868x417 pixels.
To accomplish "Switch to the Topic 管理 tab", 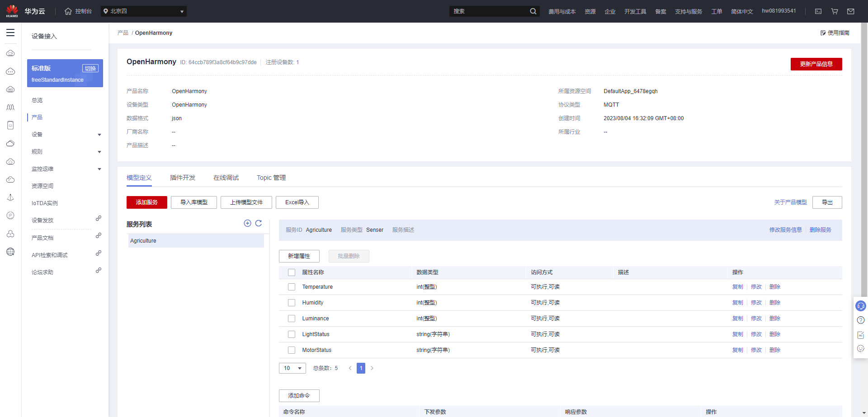I will coord(271,178).
